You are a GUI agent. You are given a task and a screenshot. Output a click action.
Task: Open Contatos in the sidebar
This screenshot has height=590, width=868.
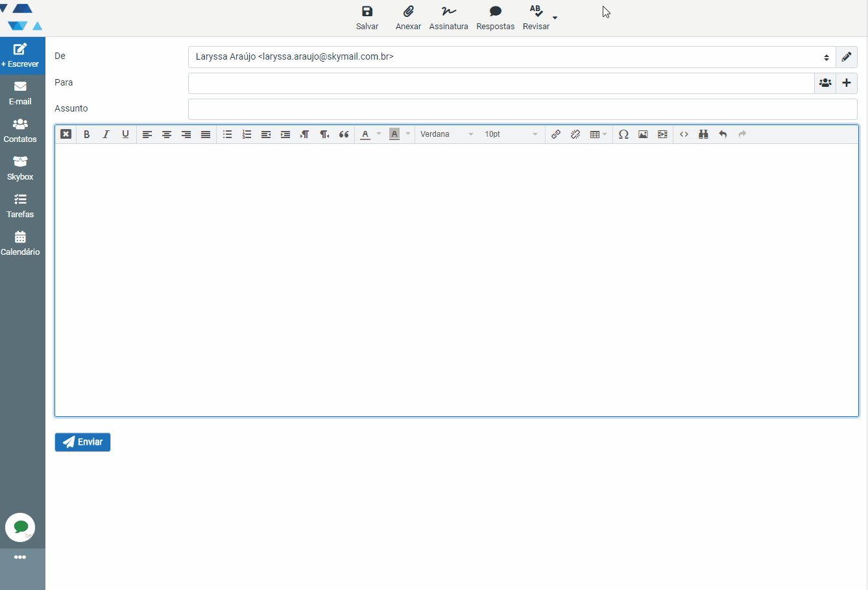click(20, 131)
